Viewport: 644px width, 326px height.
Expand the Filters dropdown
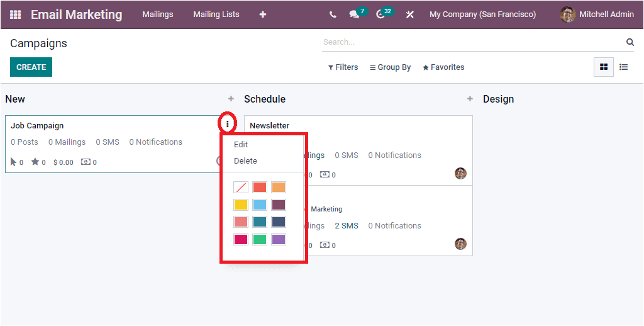[x=343, y=67]
